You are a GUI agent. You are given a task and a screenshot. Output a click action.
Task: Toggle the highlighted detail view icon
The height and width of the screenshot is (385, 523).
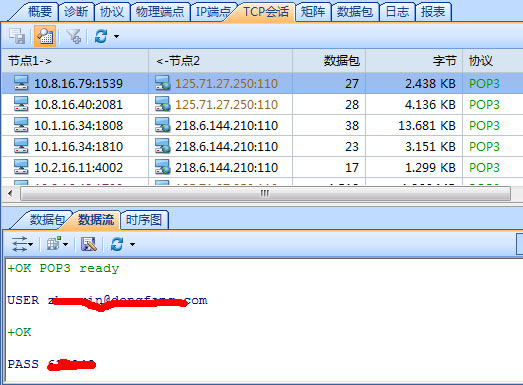pos(45,36)
